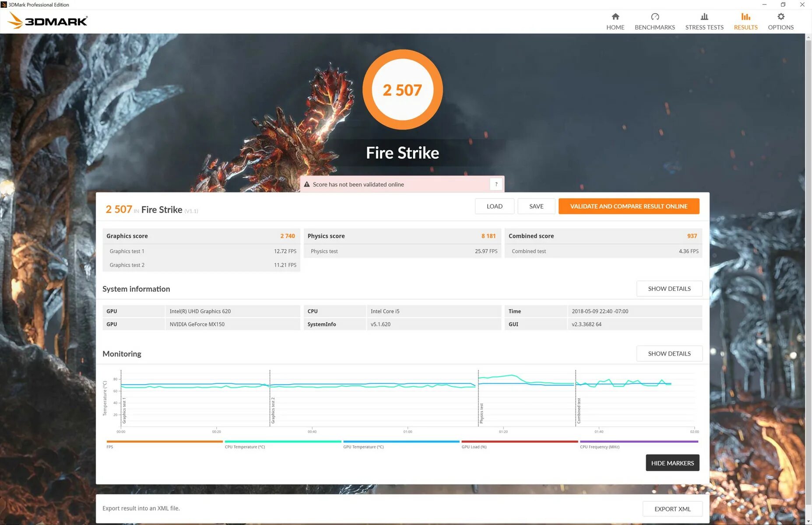The width and height of the screenshot is (812, 525).
Task: Click the Benchmarks gauge icon
Action: tap(655, 17)
